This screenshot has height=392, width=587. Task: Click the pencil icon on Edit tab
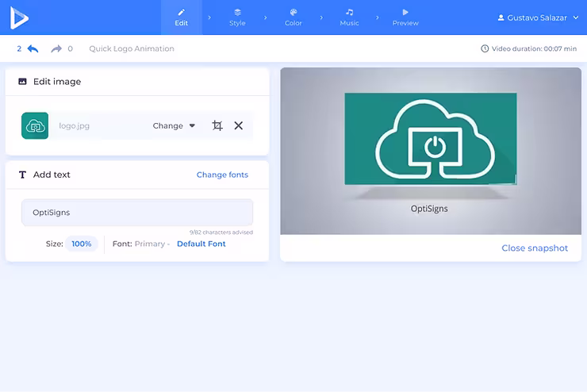pos(181,13)
